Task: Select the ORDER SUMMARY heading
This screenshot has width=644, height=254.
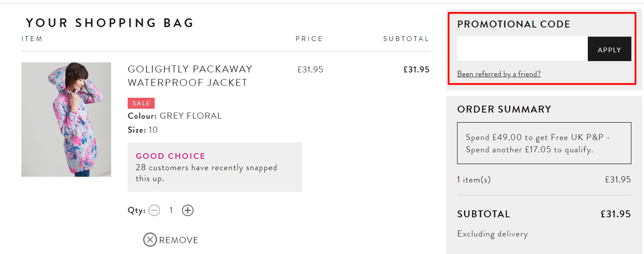Action: click(504, 109)
